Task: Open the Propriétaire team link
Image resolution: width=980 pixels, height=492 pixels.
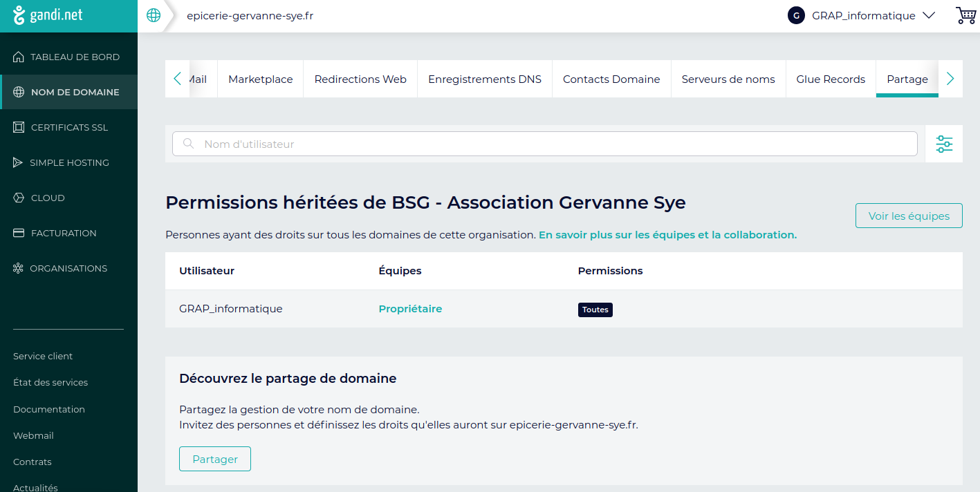Action: tap(410, 309)
